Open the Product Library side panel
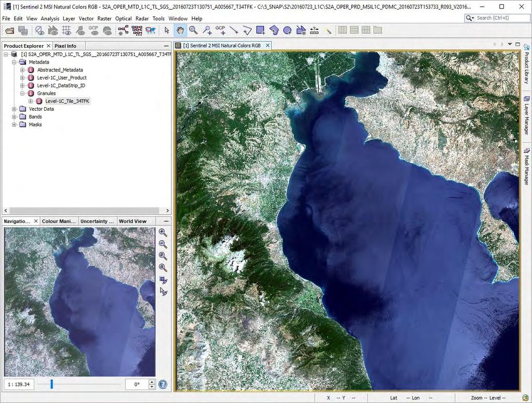This screenshot has width=532, height=403. point(527,64)
